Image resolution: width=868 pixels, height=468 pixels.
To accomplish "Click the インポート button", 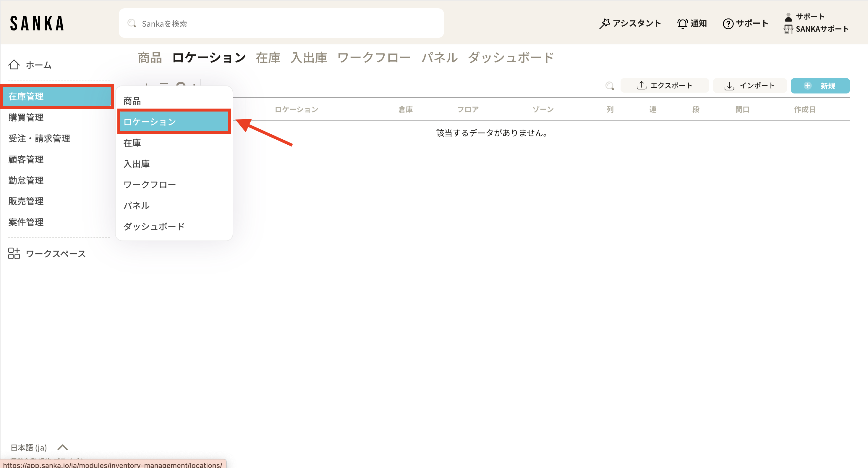I will tap(749, 86).
